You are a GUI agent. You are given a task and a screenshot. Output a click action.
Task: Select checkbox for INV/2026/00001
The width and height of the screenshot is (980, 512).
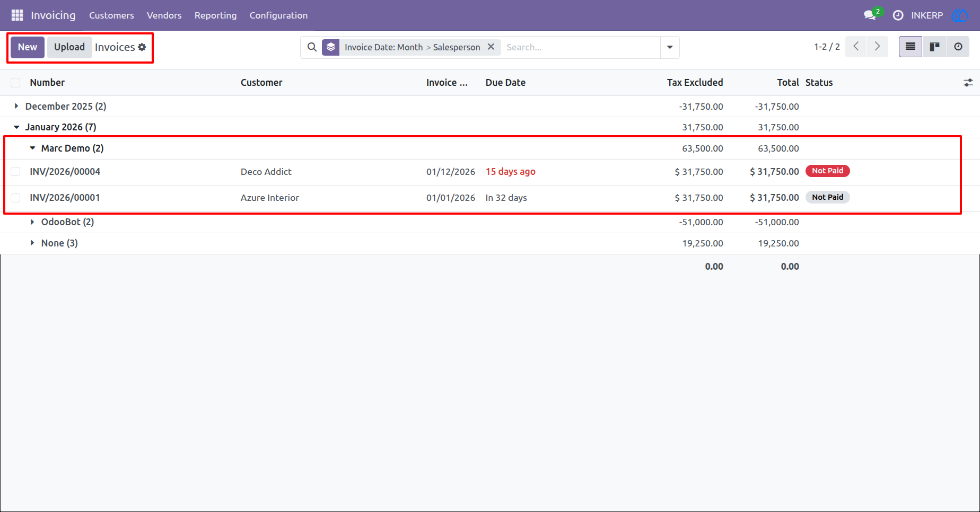pos(15,198)
